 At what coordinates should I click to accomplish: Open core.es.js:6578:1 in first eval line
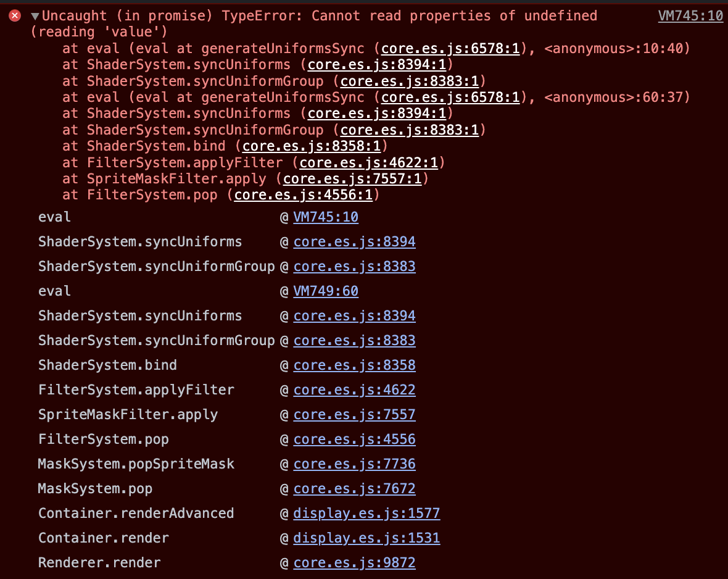pos(450,48)
